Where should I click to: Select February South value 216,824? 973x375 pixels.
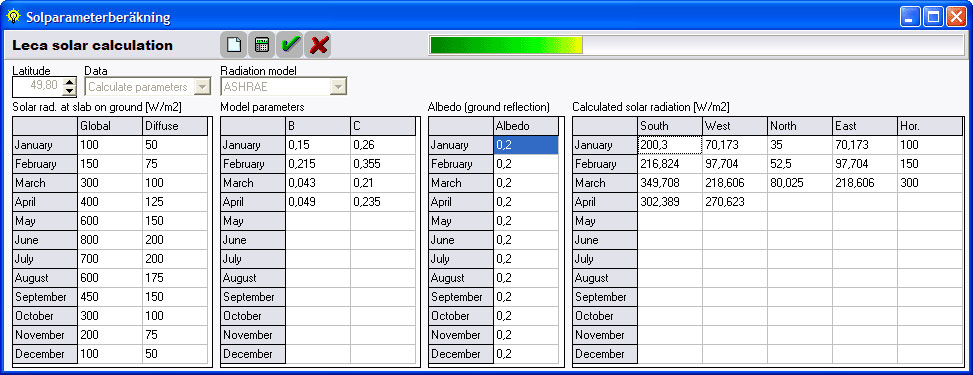coord(670,165)
